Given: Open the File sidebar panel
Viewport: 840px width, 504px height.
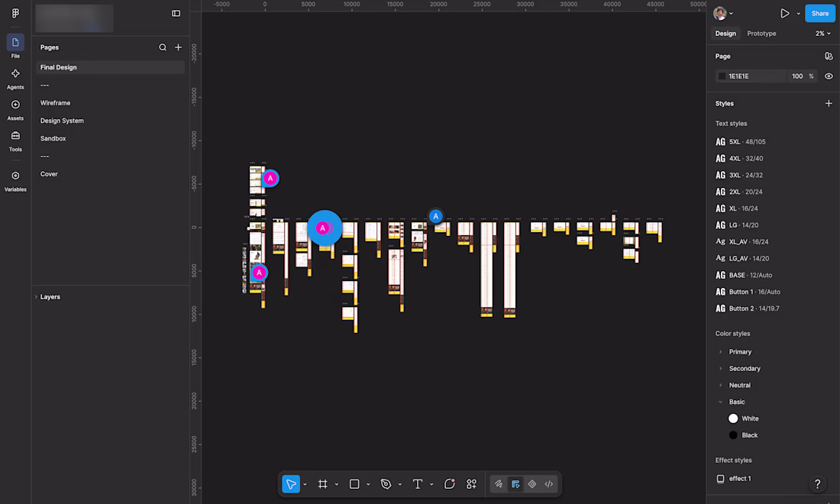Looking at the screenshot, I should tap(15, 46).
